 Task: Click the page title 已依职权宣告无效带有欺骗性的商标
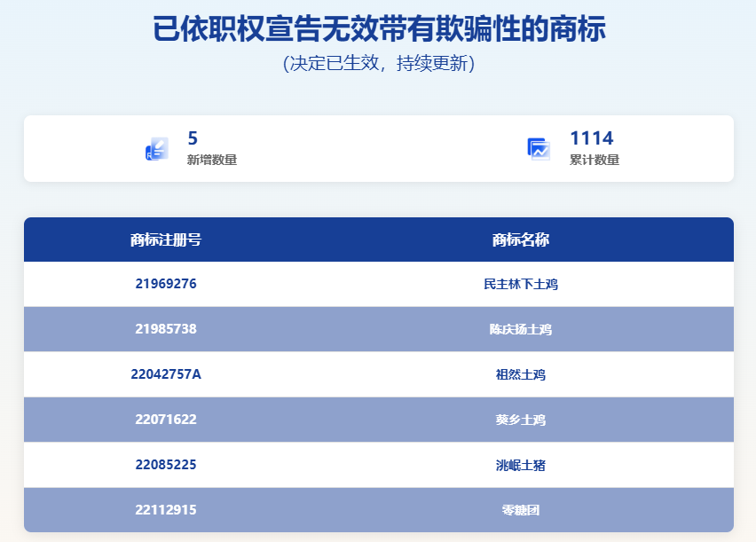pos(379,29)
